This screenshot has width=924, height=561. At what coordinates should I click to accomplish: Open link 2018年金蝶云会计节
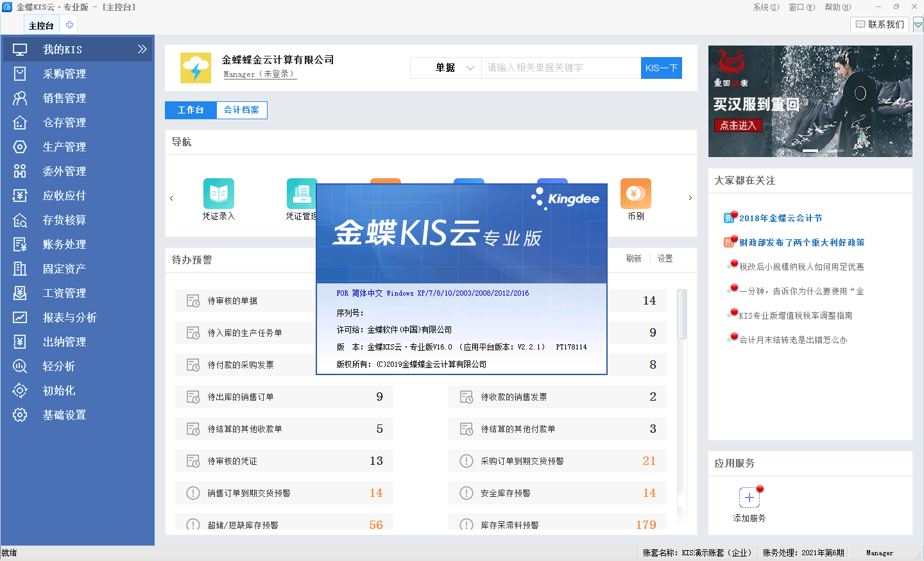(x=780, y=218)
